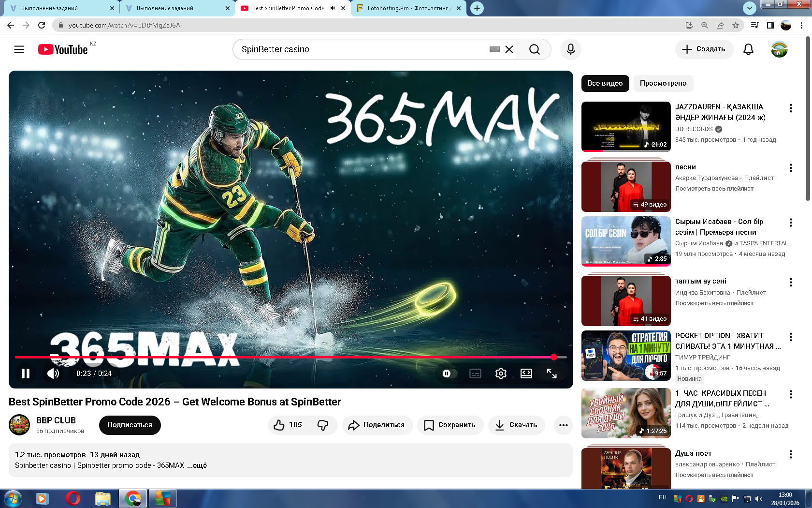Viewport: 812px width, 508px height.
Task: Expand description with ...ещё
Action: [197, 465]
